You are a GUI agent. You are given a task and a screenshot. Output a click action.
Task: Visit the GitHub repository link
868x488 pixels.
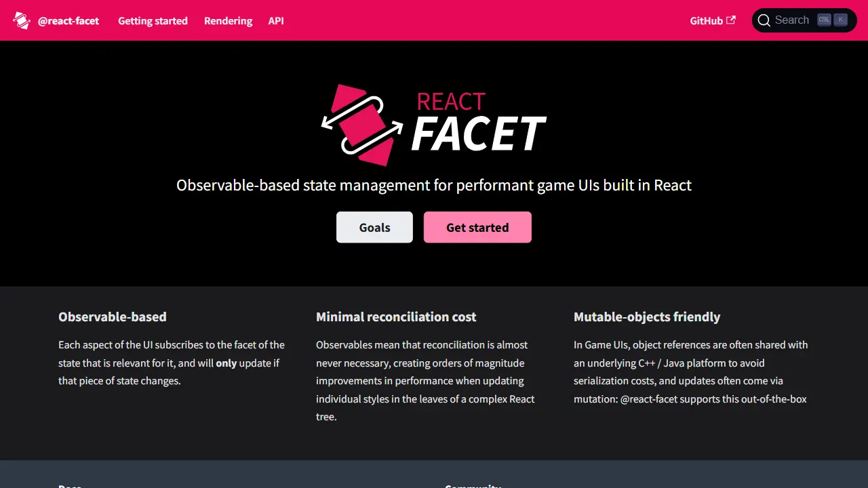[713, 20]
